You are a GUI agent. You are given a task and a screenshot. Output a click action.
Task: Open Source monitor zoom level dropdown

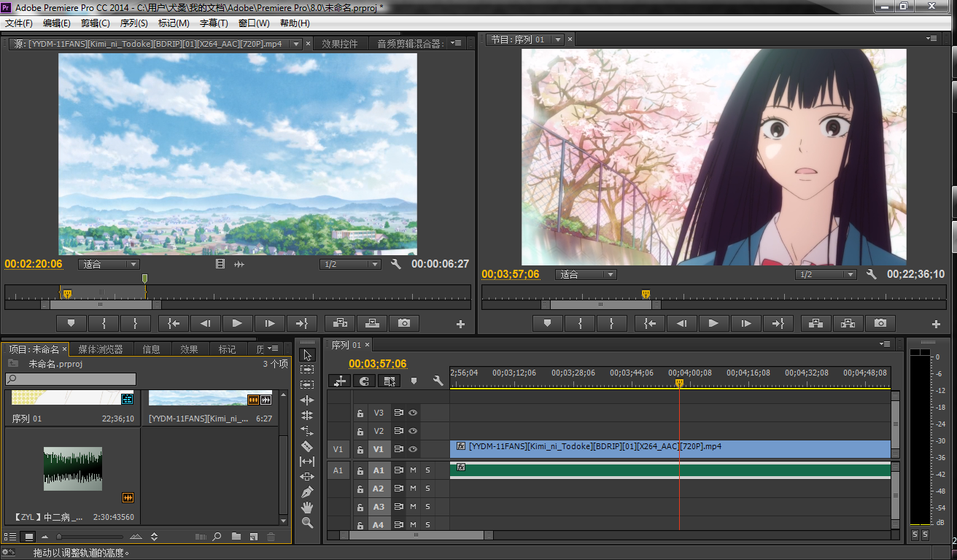point(109,264)
